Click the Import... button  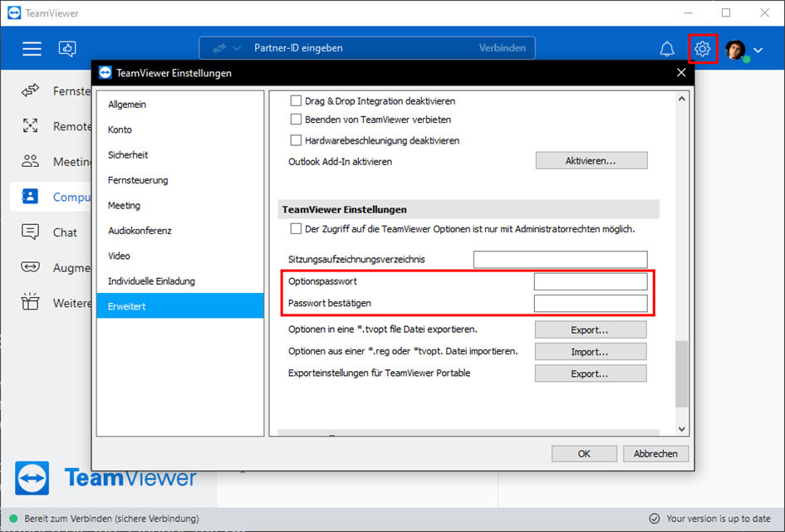click(591, 352)
